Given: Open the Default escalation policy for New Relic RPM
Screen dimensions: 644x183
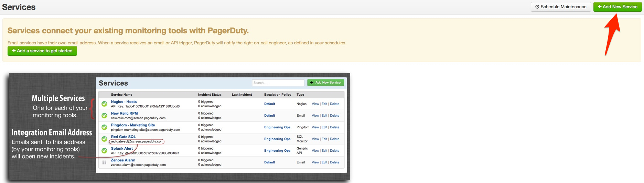Looking at the screenshot, I should [x=270, y=116].
